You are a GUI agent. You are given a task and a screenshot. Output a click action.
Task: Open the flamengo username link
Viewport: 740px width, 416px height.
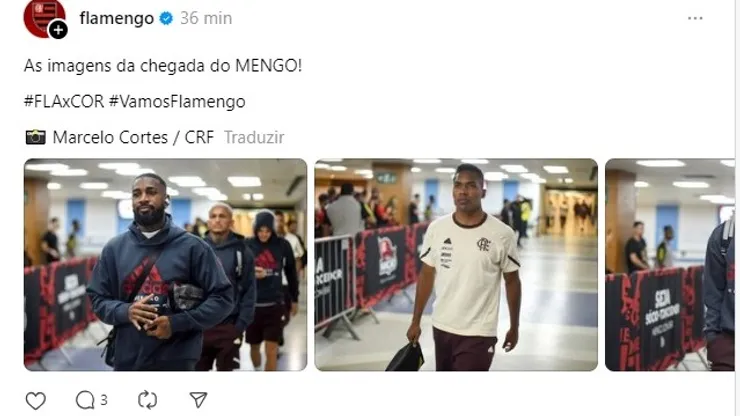pos(117,18)
